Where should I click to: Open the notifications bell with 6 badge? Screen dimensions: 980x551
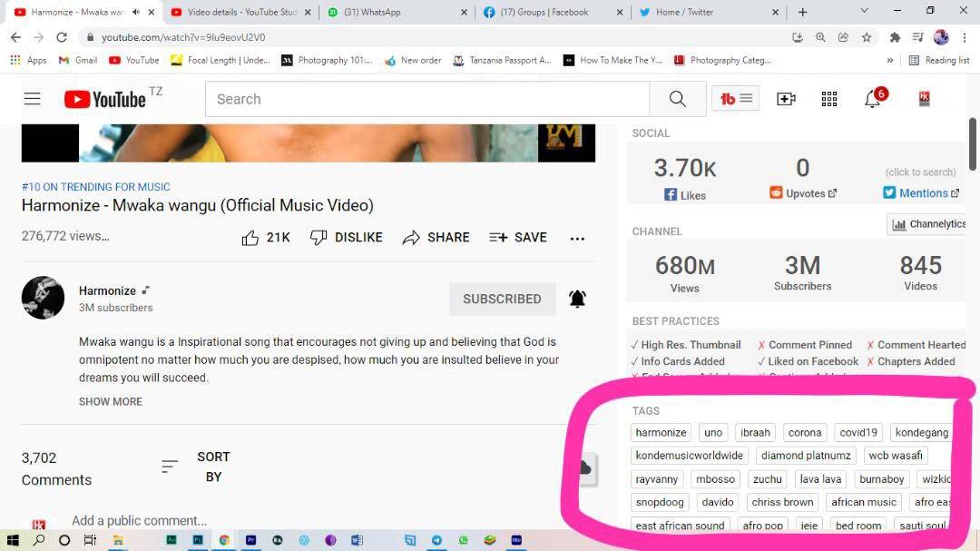873,98
